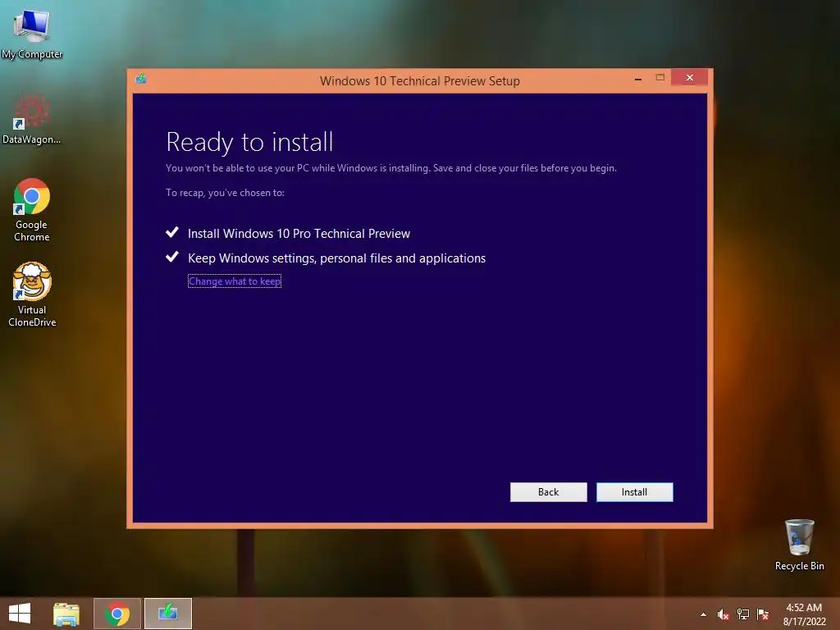840x630 pixels.
Task: Open the Recycle Bin
Action: pyautogui.click(x=799, y=545)
